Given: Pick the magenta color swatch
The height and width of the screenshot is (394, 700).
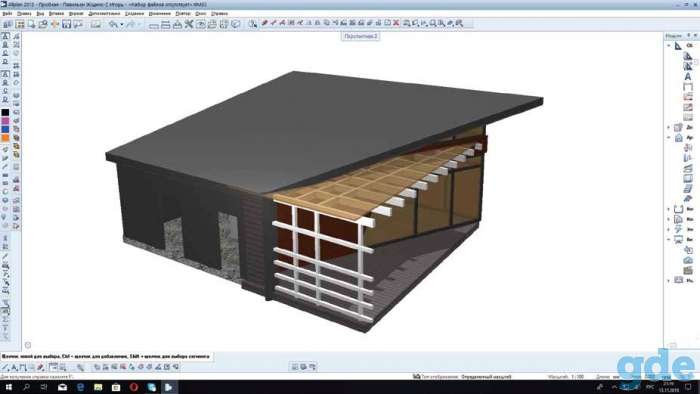Looking at the screenshot, I should click(x=5, y=121).
